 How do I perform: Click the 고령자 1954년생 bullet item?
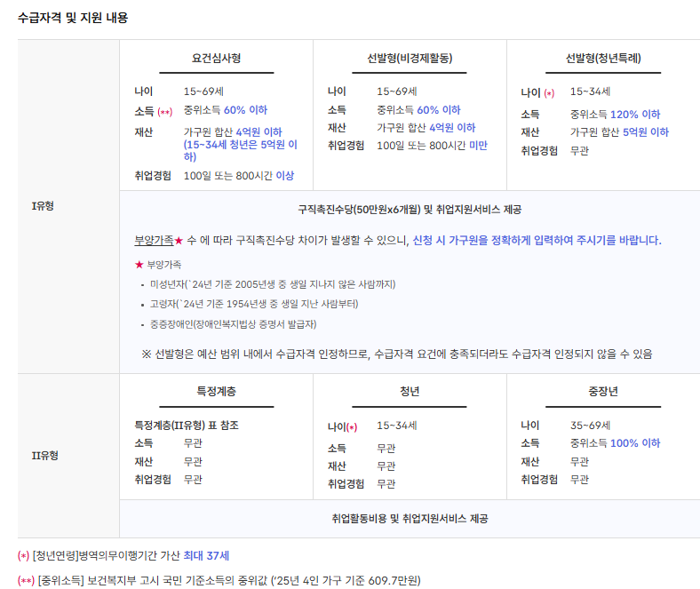coord(254,304)
